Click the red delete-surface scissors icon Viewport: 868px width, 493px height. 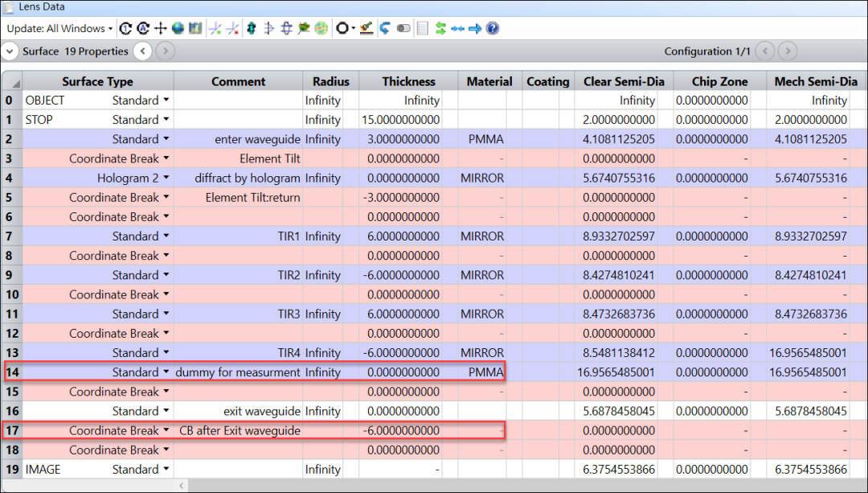232,28
